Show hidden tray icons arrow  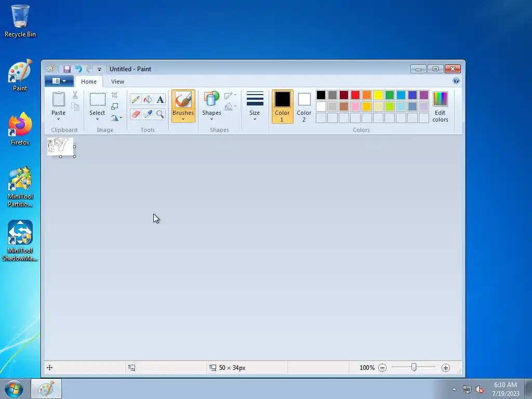(x=454, y=389)
